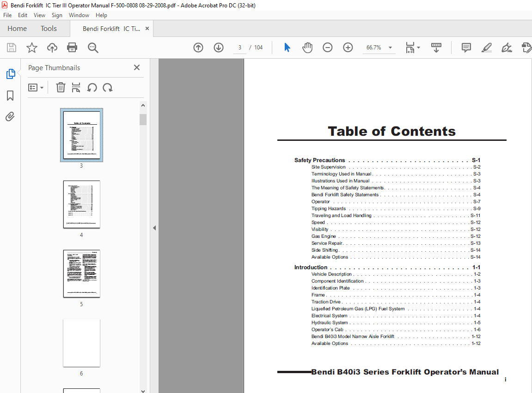Screen dimensions: 532x393
Task: Go to previous page arrow icon
Action: (198, 48)
